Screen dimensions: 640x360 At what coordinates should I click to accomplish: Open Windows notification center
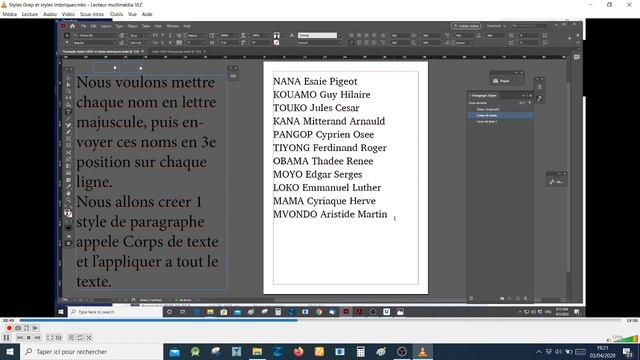(x=628, y=351)
